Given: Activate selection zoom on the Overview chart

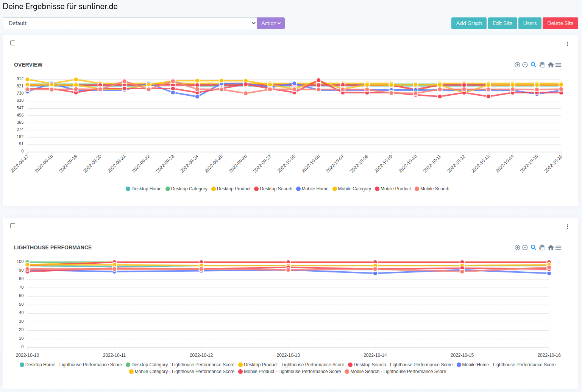Looking at the screenshot, I should point(534,65).
